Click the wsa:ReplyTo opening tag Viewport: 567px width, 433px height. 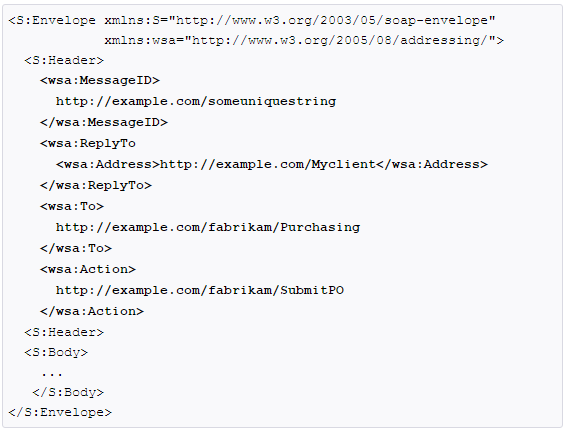click(88, 143)
